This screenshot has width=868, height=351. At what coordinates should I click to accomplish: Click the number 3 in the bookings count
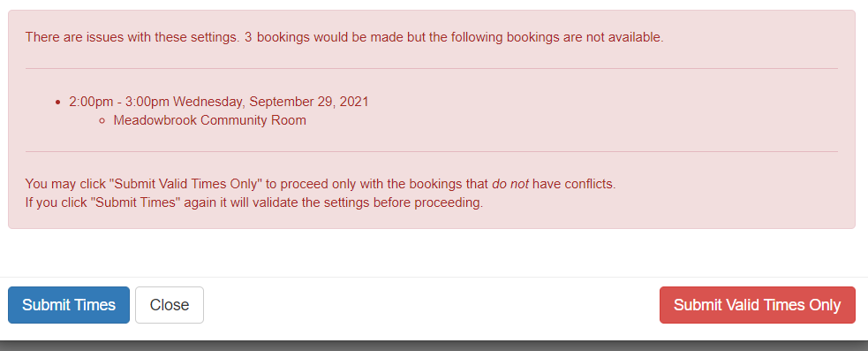[248, 38]
